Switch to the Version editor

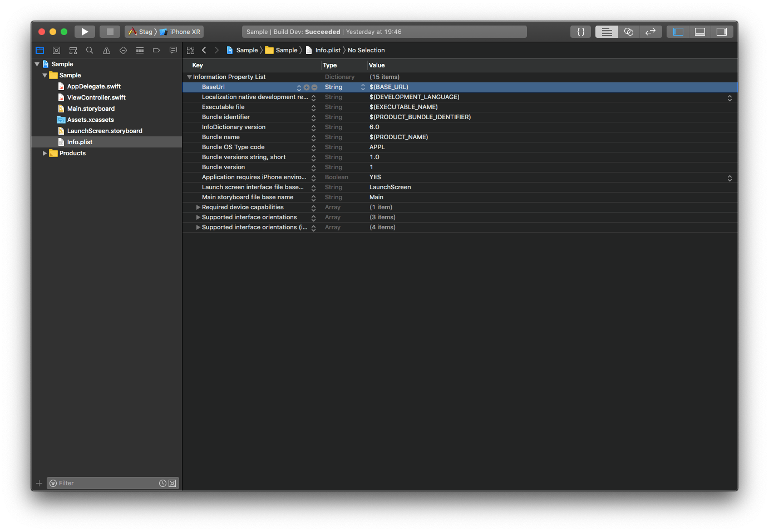coord(650,32)
